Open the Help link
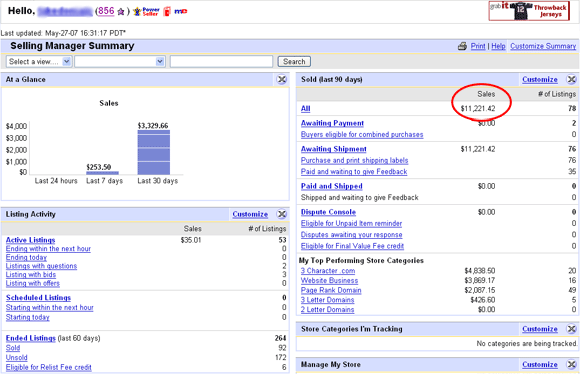The image size is (580, 374). pos(498,46)
